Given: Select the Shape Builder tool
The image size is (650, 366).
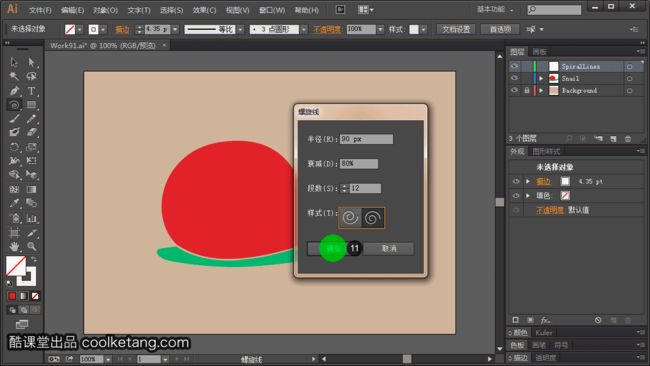Looking at the screenshot, I should click(14, 175).
